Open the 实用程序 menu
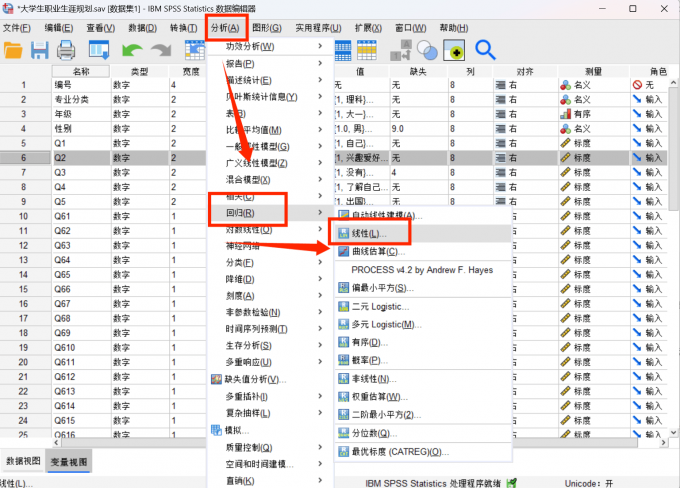Viewport: 680px width, 488px height. [x=318, y=28]
